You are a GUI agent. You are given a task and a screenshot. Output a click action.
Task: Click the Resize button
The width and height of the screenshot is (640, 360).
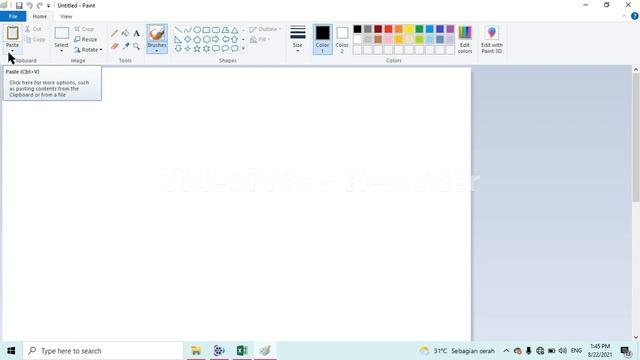click(x=86, y=39)
